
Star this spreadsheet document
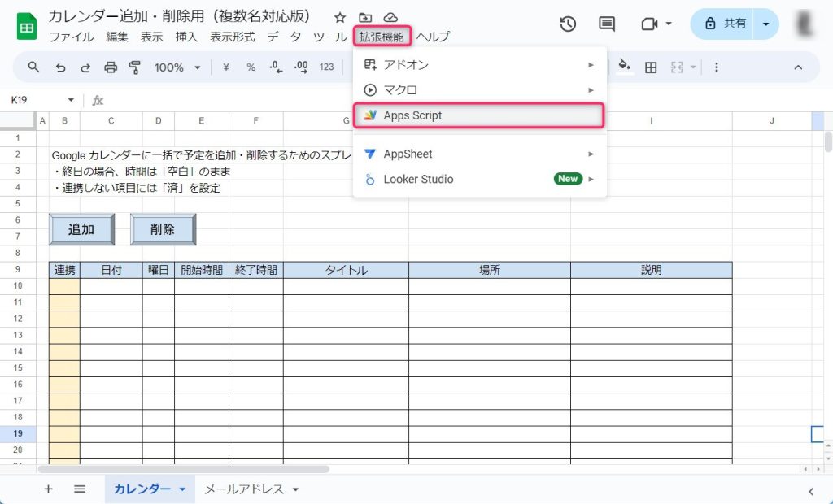[340, 17]
